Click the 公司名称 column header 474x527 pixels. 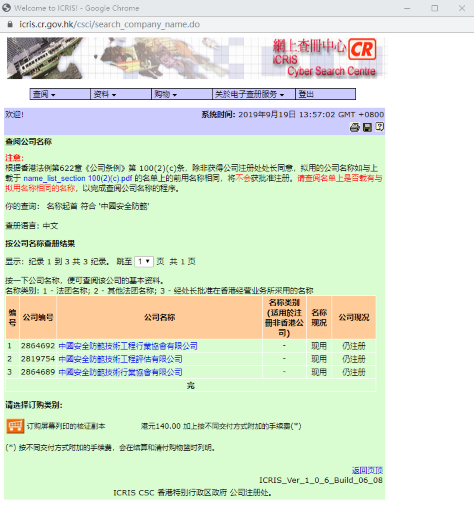point(159,317)
